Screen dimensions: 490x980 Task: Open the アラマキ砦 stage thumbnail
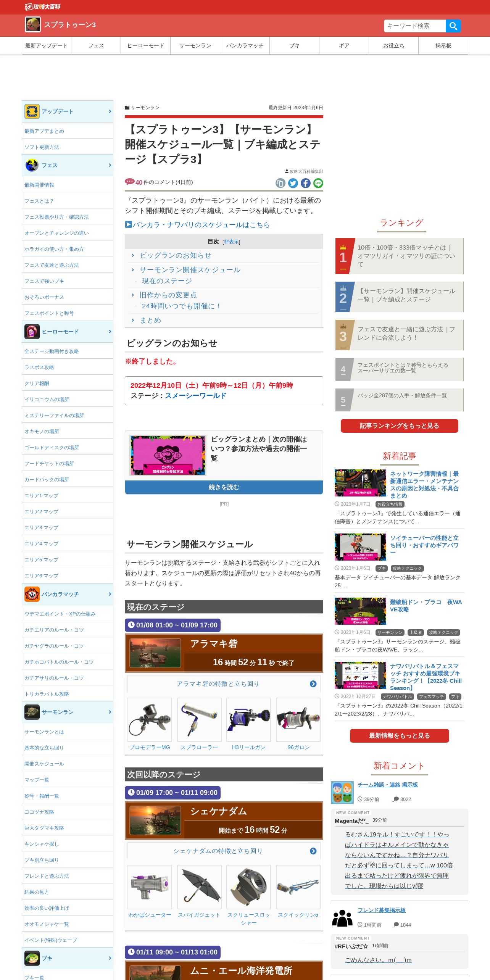pyautogui.click(x=155, y=653)
